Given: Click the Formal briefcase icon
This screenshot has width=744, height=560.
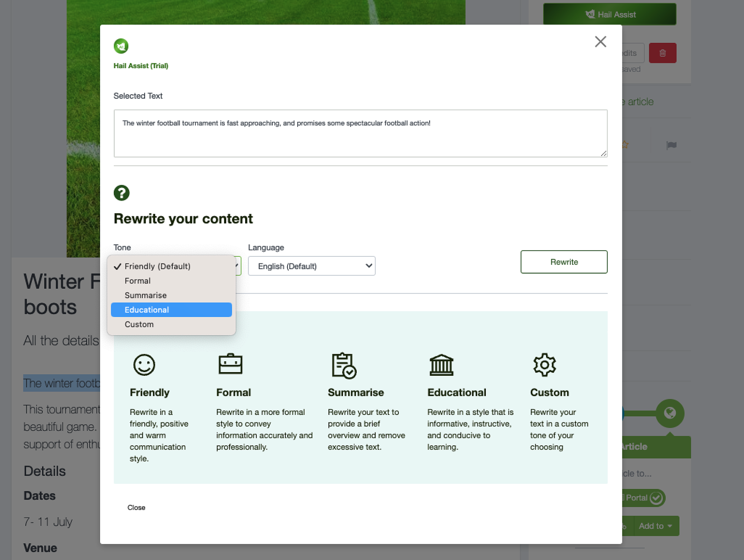Looking at the screenshot, I should 230,364.
